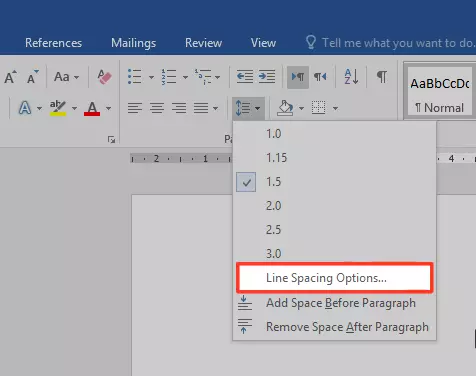Click the Decrease Font Size icon

pos(33,77)
